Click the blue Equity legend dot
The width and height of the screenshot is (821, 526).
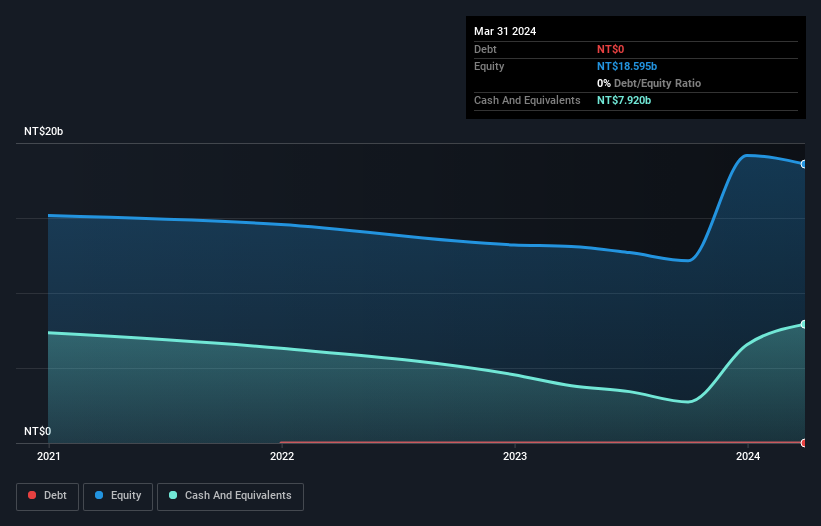click(x=99, y=495)
